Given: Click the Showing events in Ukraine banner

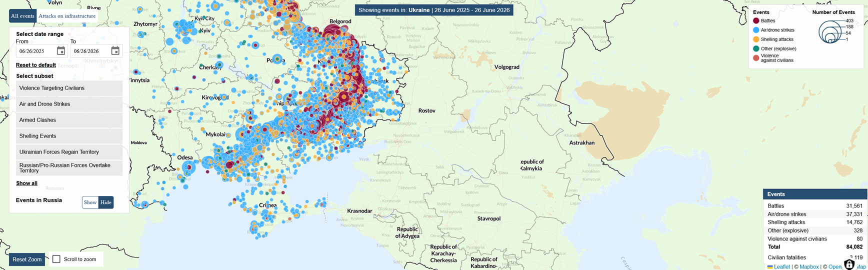Looking at the screenshot, I should 434,10.
